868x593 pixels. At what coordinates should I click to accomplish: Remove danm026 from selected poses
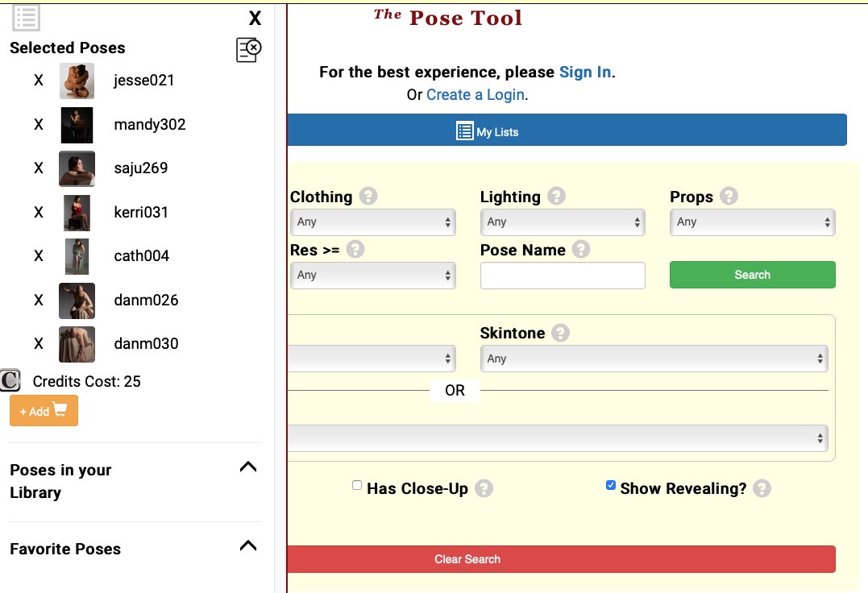tap(38, 300)
